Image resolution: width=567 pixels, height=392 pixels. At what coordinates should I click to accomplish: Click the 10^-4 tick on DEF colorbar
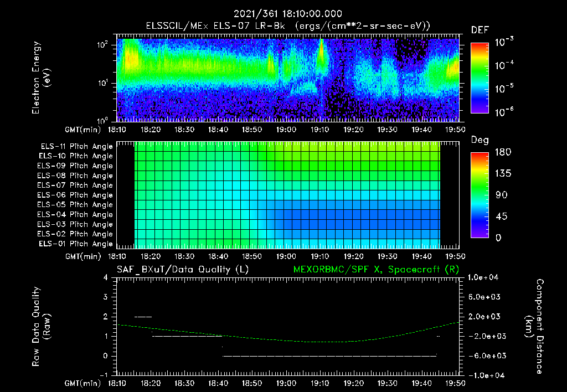pyautogui.click(x=504, y=65)
